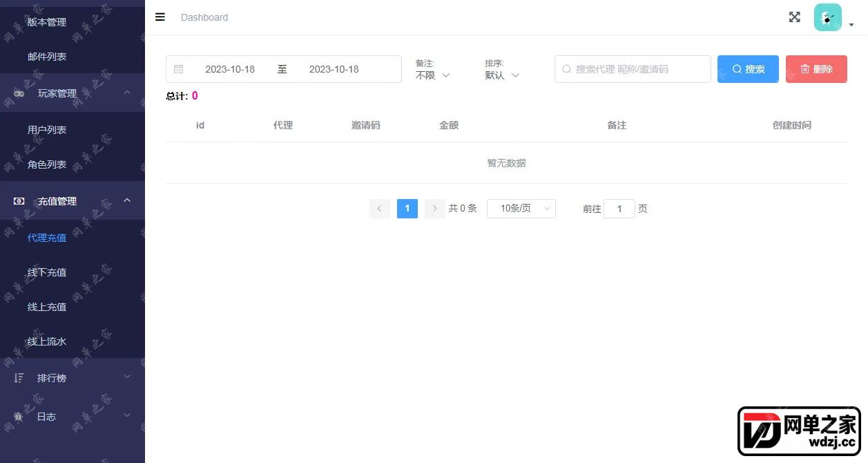Click the blue 搜索 button

point(748,69)
